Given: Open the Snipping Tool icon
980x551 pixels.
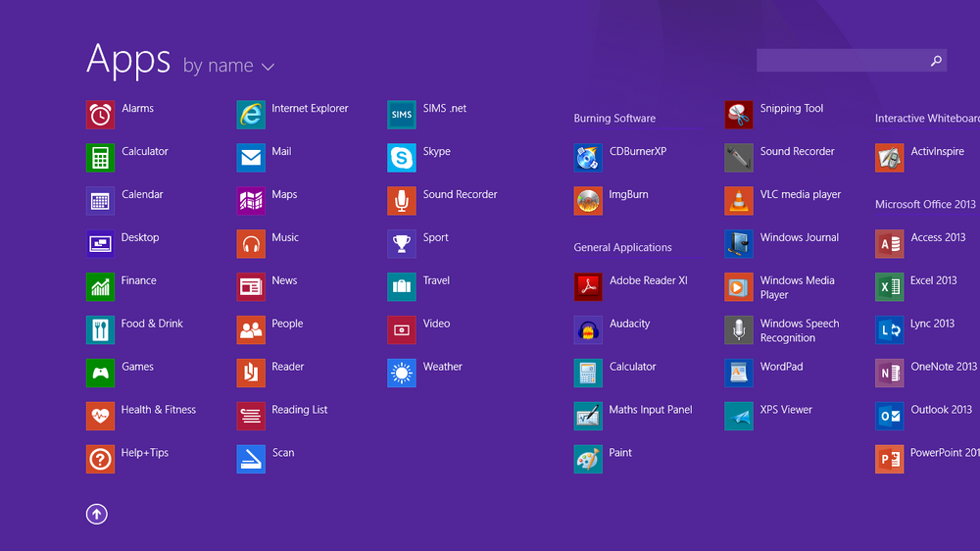Looking at the screenshot, I should click(739, 115).
